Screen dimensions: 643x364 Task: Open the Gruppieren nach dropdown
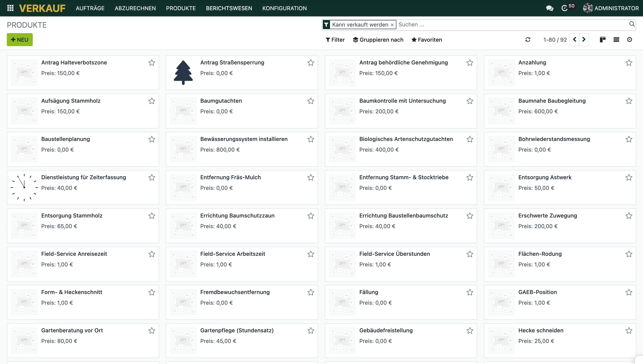pos(378,40)
